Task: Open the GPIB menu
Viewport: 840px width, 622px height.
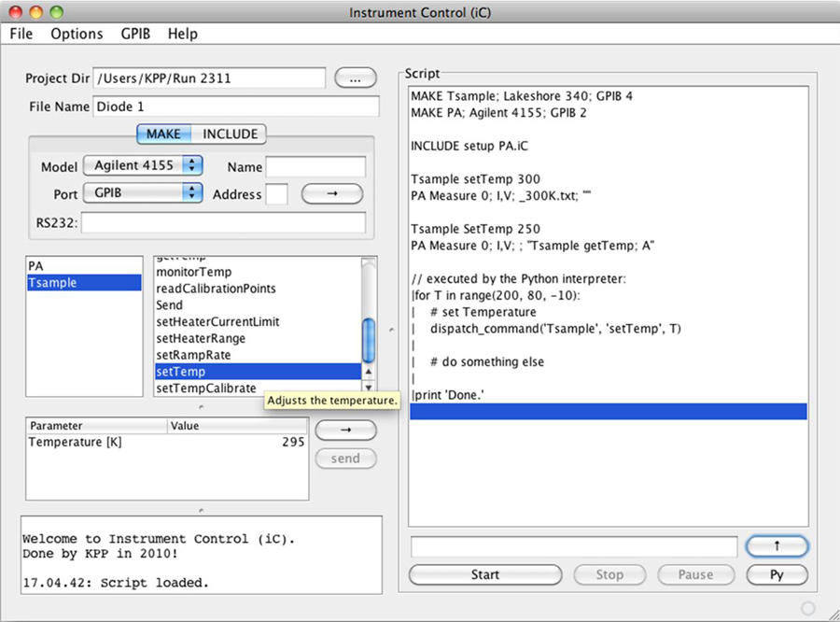Action: 134,34
